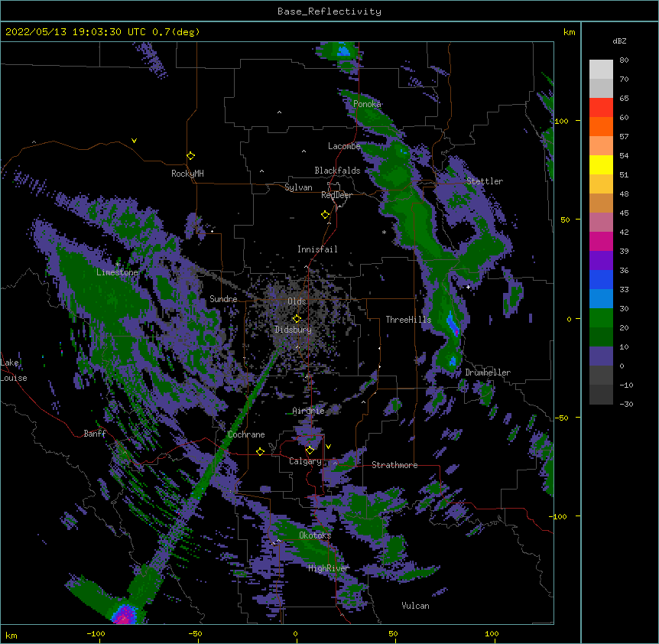Viewport: 659px width, 644px height.
Task: Select the magenta swatch in dBZ legend
Action: [601, 241]
